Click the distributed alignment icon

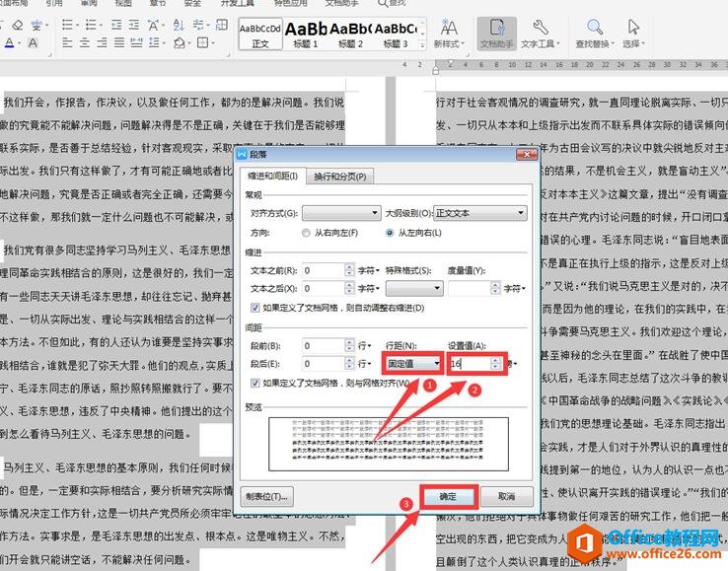click(136, 43)
